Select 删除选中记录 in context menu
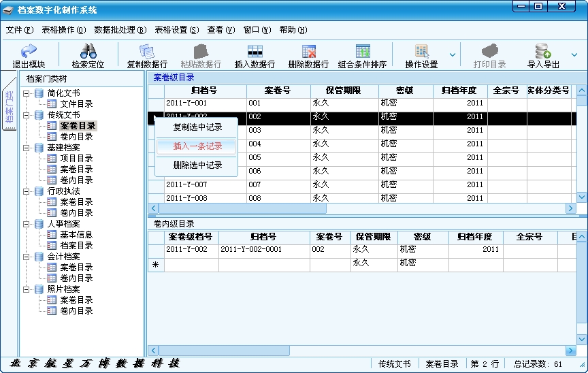This screenshot has height=373, width=588. tap(197, 165)
